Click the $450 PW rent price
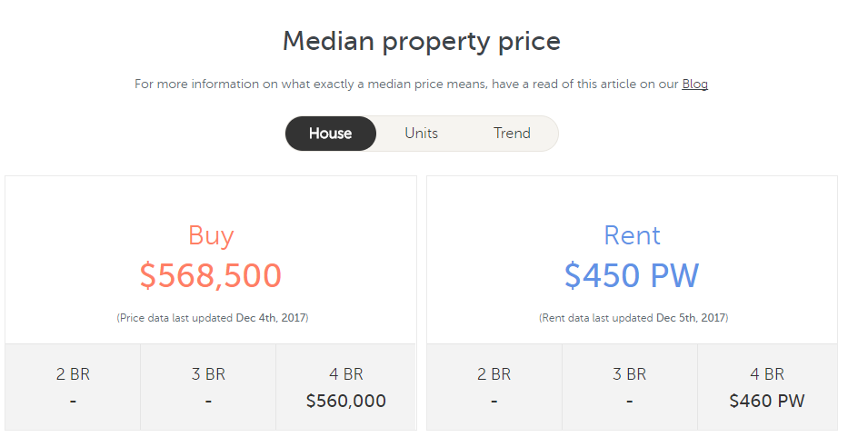Screen dimensions: 868x447 (632, 275)
